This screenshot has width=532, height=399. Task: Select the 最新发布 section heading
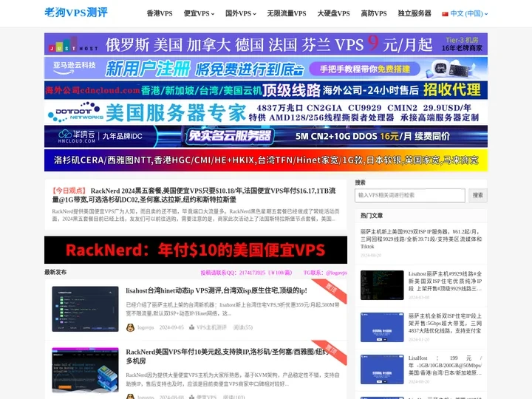click(x=55, y=272)
